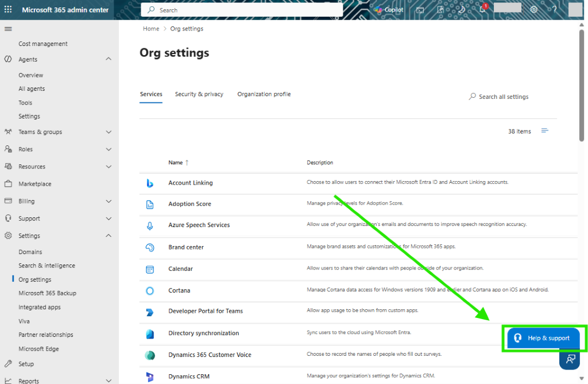Sort by the Name column header
Image resolution: width=588 pixels, height=384 pixels.
(x=178, y=163)
